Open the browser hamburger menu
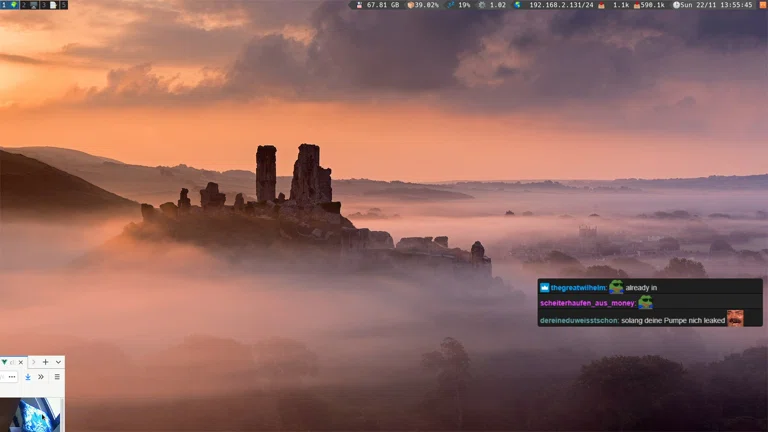The image size is (768, 432). (57, 377)
